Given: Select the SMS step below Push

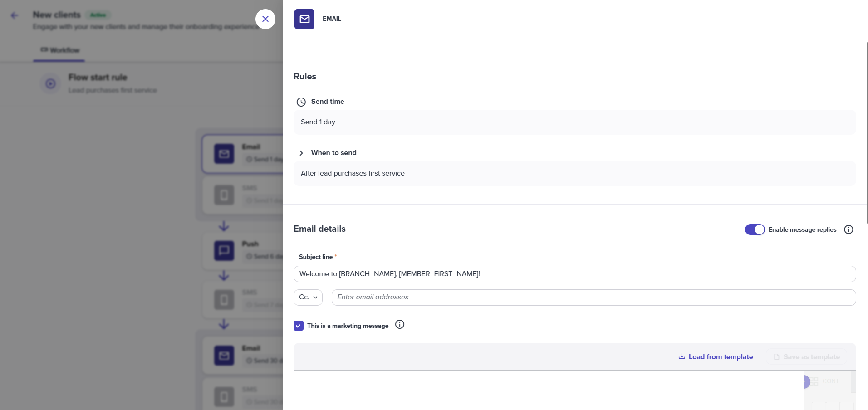Looking at the screenshot, I should coord(243,299).
